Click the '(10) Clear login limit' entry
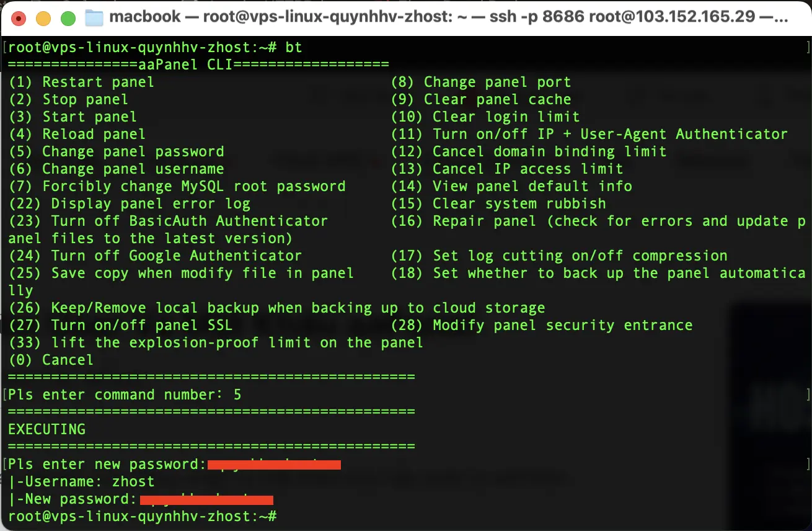 click(485, 117)
